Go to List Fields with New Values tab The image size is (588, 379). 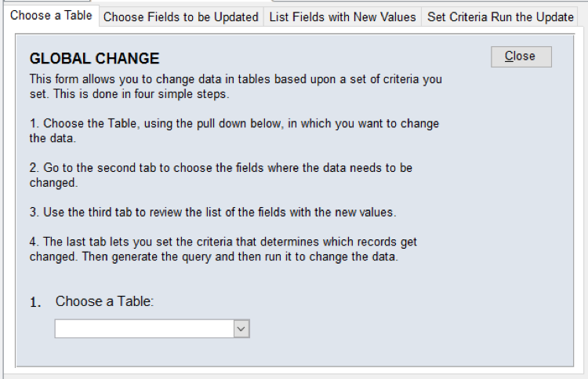(x=343, y=16)
